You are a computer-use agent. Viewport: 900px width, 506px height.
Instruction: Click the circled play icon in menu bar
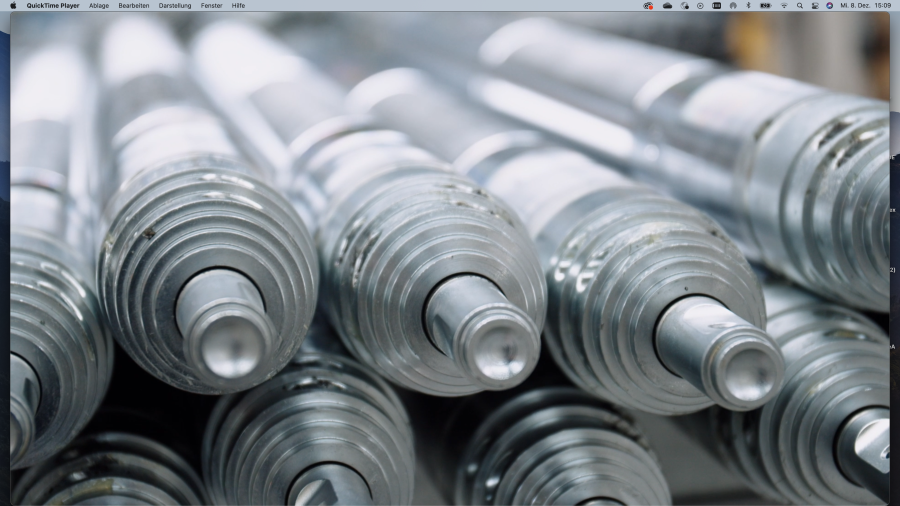[x=700, y=5]
